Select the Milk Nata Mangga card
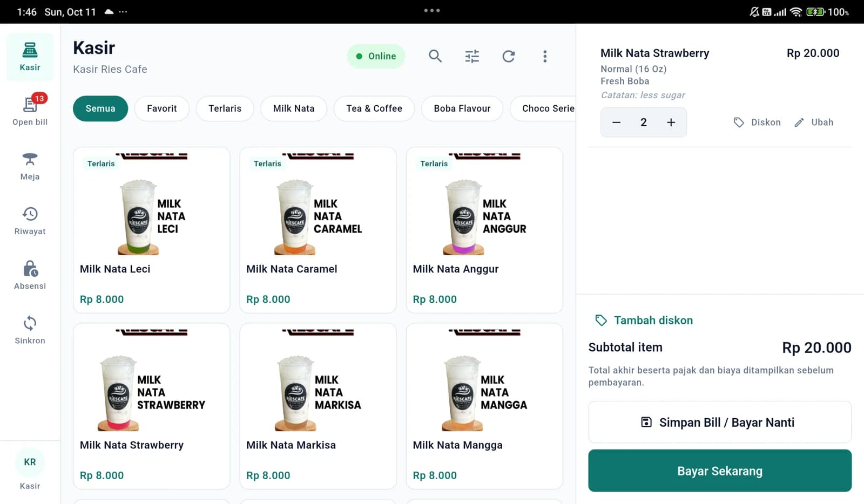This screenshot has width=864, height=504. (x=484, y=406)
